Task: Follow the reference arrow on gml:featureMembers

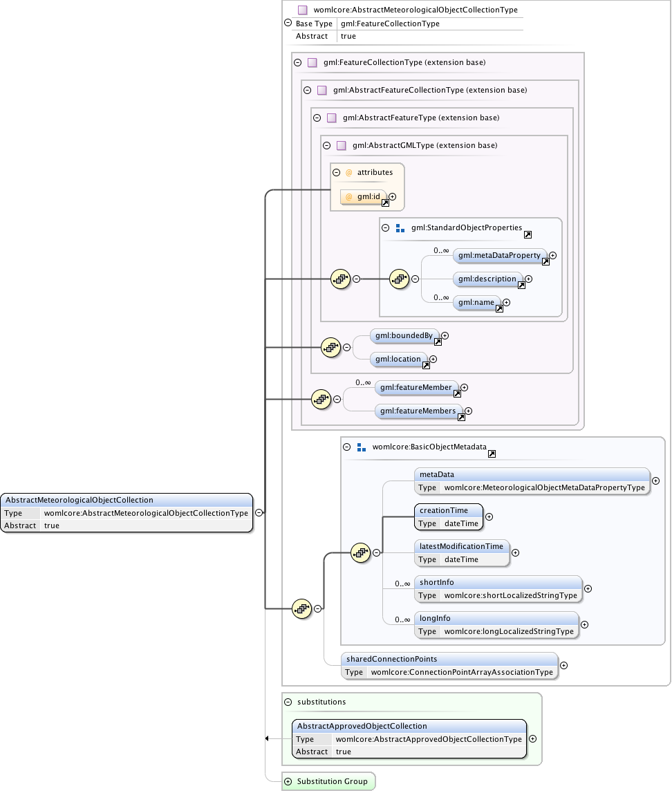Action: 461,417
